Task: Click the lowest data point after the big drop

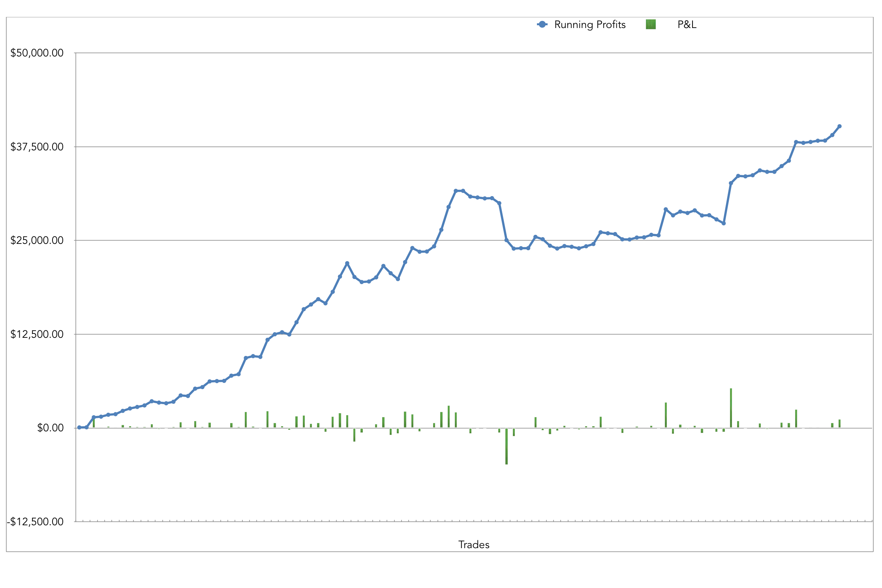Action: (x=514, y=249)
